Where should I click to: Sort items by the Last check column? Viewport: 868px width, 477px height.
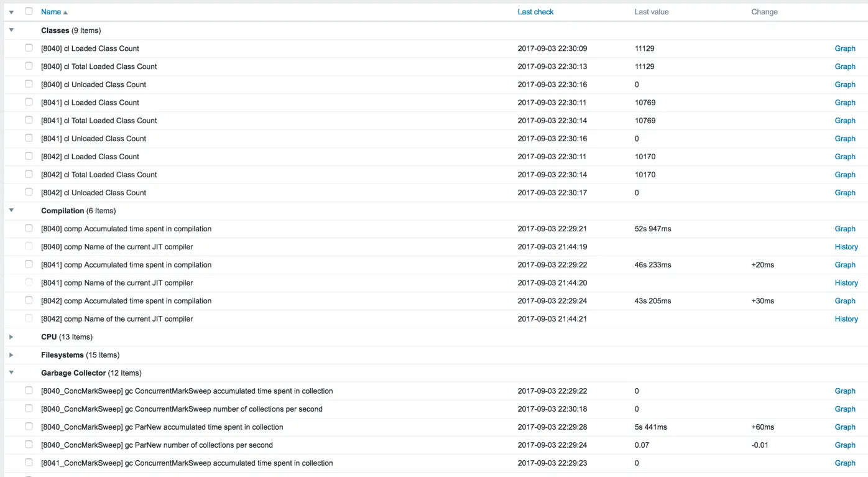535,11
